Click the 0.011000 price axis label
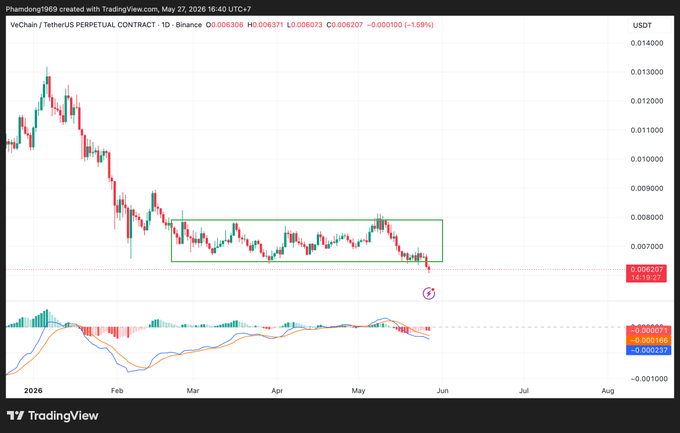 pos(647,130)
